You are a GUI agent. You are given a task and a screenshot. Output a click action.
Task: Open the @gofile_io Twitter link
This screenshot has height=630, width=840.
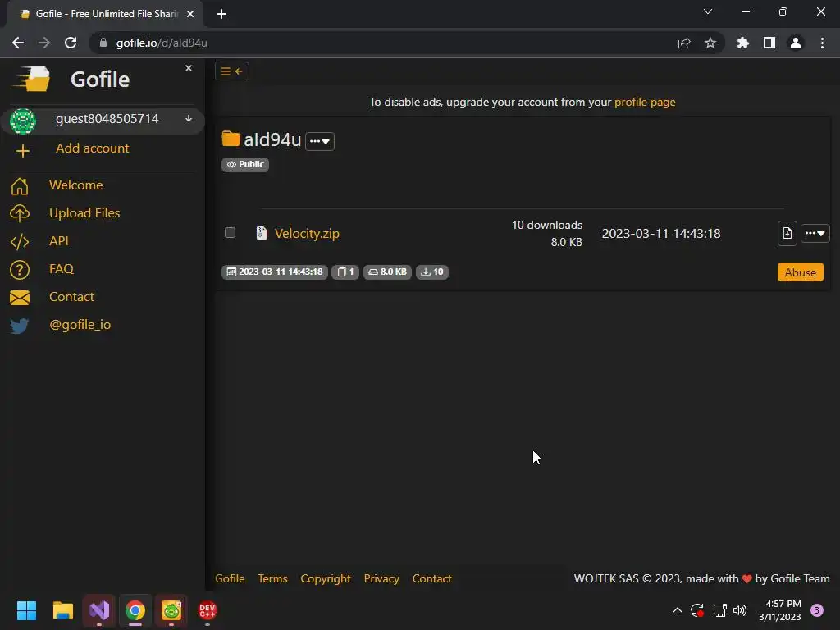tap(80, 325)
